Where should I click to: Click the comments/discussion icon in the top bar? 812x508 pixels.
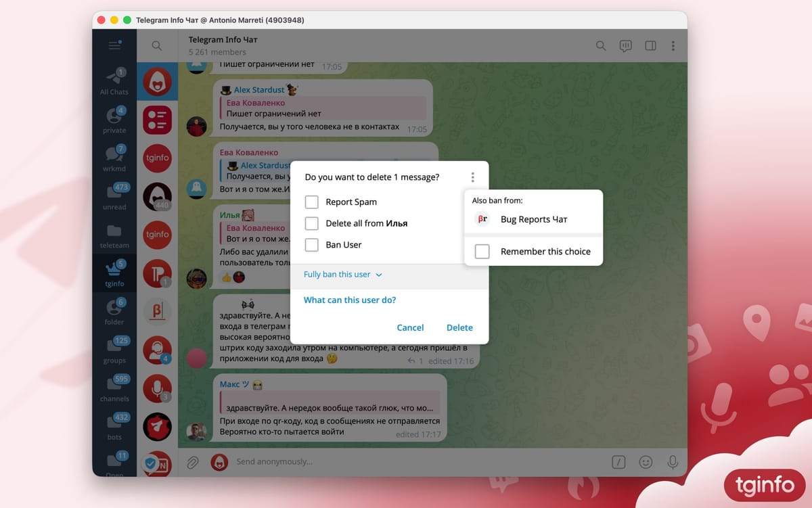coord(625,45)
